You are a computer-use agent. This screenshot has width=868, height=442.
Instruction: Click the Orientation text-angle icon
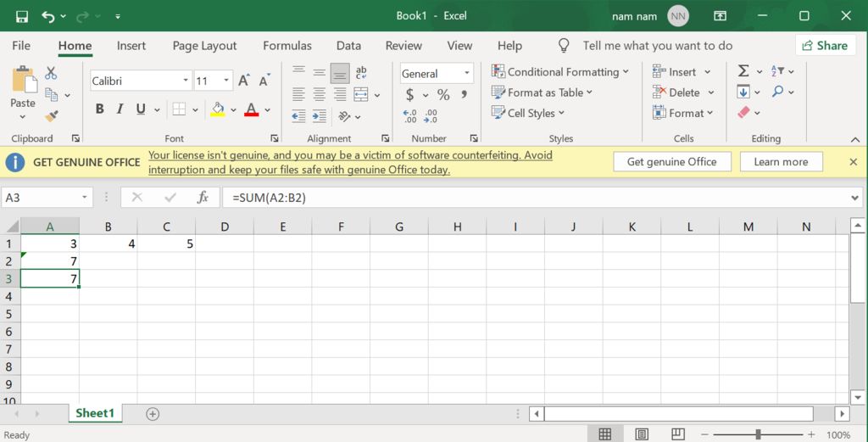344,116
